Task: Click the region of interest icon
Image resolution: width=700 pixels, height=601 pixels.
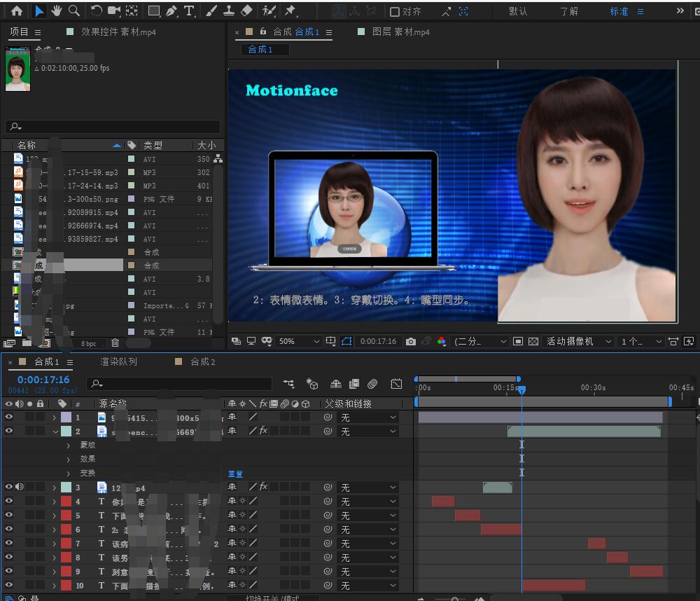Action: pyautogui.click(x=518, y=342)
